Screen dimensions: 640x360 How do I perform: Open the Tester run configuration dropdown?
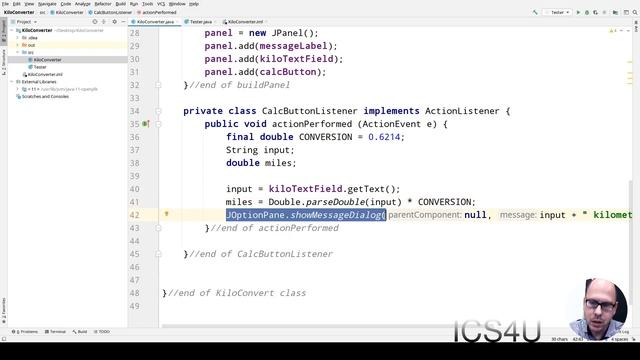[557, 13]
